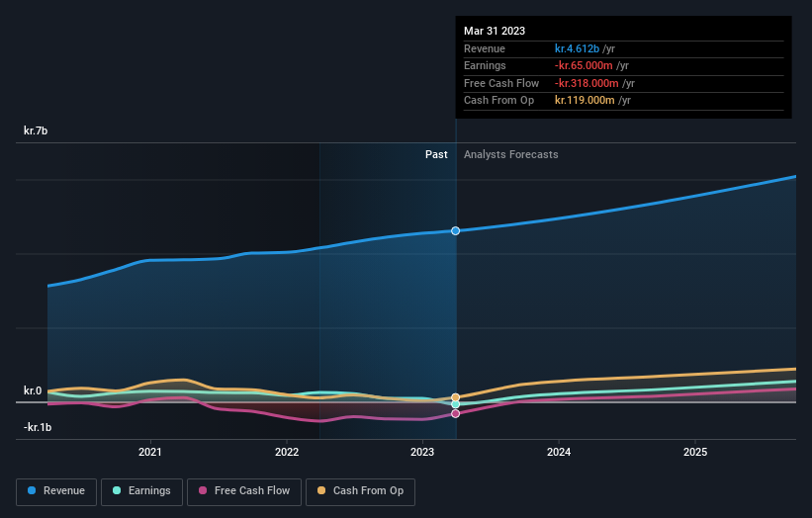812x518 pixels.
Task: Click the pink Free Cash Flow legend dot
Action: click(x=203, y=490)
